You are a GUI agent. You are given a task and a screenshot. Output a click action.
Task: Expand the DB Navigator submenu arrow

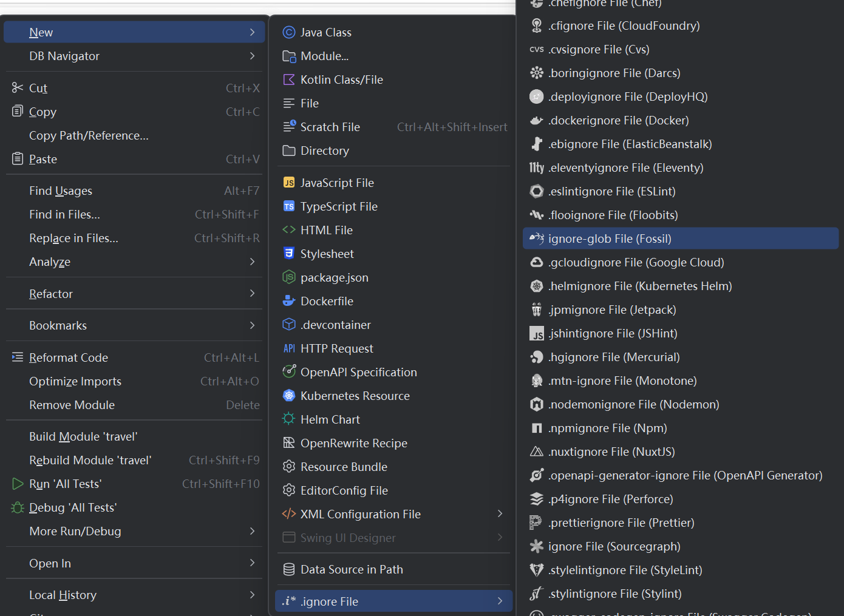pyautogui.click(x=253, y=56)
